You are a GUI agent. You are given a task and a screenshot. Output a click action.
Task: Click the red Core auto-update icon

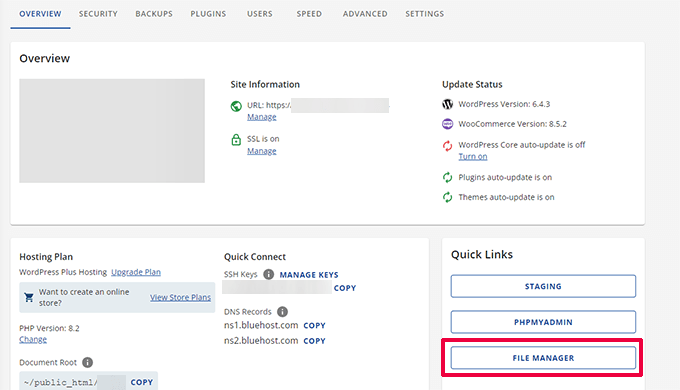pyautogui.click(x=447, y=145)
